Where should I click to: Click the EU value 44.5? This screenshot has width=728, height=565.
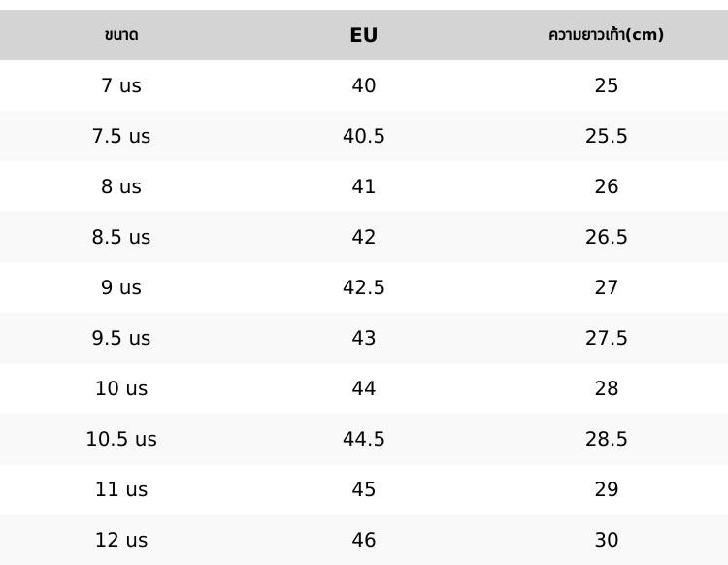364,439
